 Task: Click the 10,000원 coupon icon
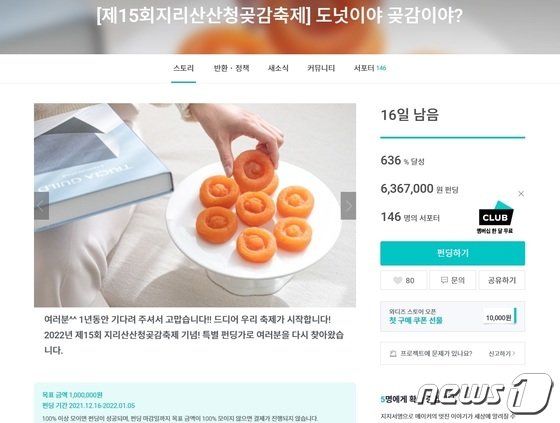500,317
